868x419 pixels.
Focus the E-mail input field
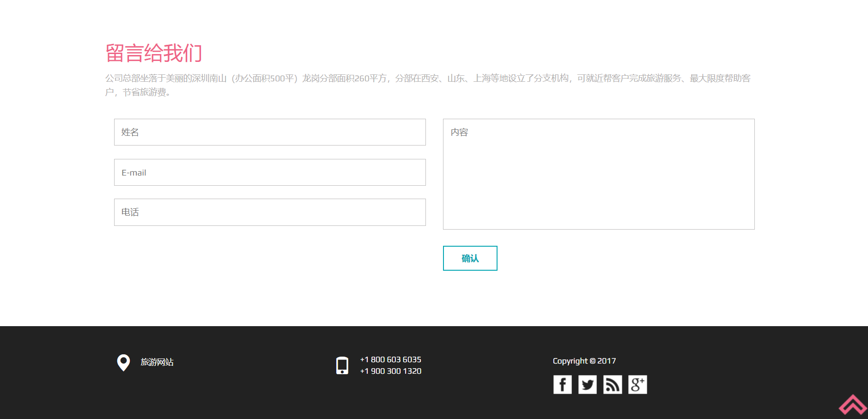coord(270,172)
